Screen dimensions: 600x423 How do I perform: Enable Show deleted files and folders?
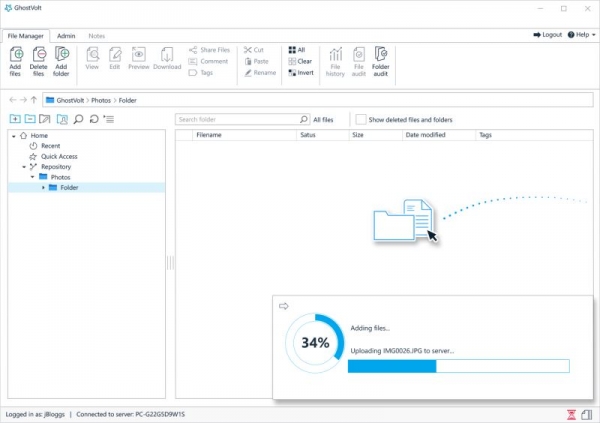pos(360,119)
